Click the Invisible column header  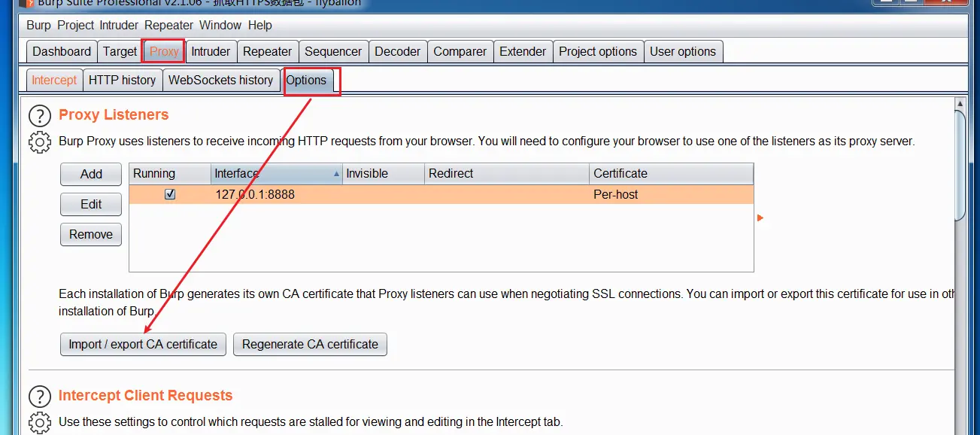pos(384,174)
